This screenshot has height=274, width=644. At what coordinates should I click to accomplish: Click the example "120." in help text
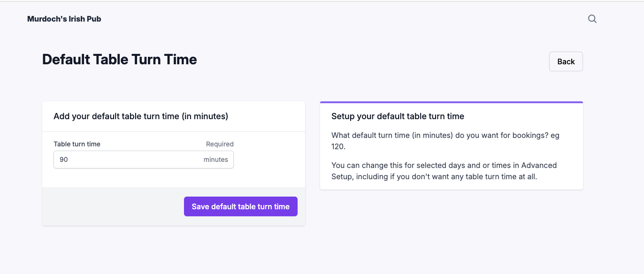click(338, 146)
